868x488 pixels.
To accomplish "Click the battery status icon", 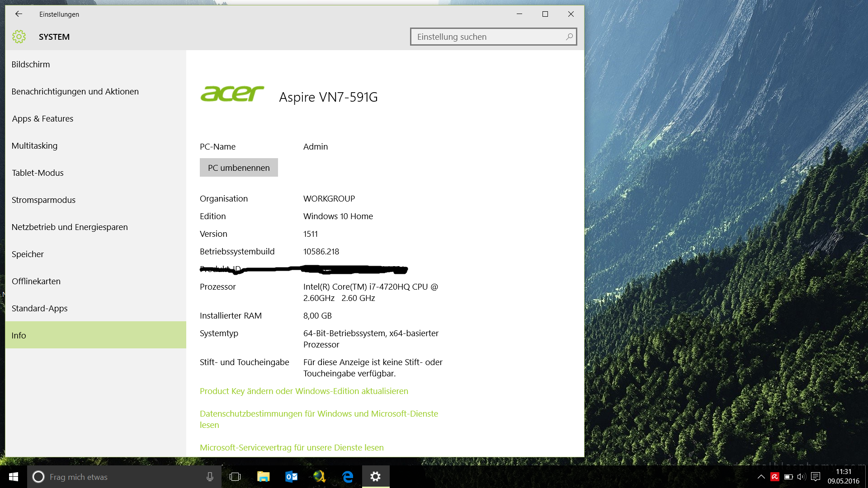I will (x=788, y=477).
